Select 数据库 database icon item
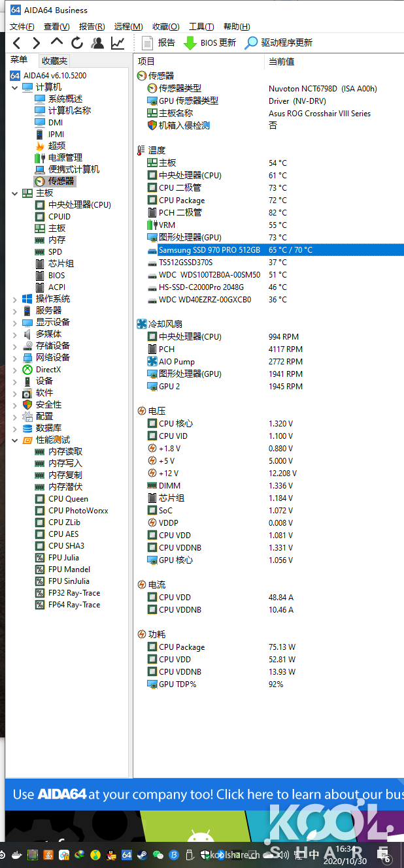The image size is (404, 868). [27, 428]
